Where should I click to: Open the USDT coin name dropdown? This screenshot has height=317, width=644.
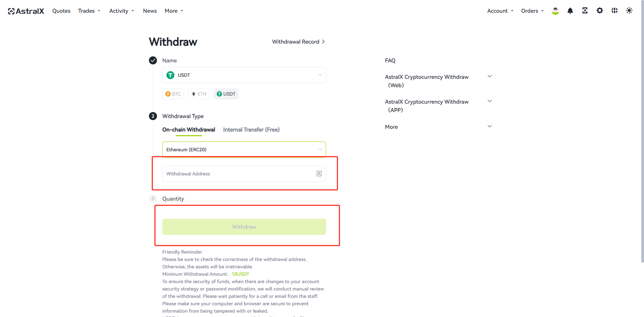[x=244, y=75]
